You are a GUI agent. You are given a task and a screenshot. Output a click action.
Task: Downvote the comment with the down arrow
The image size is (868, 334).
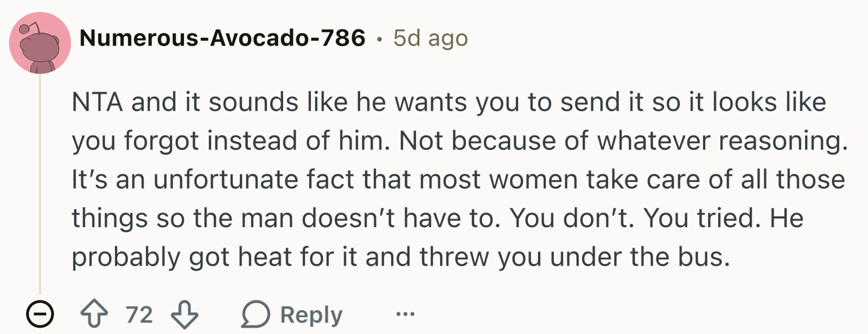tap(184, 314)
